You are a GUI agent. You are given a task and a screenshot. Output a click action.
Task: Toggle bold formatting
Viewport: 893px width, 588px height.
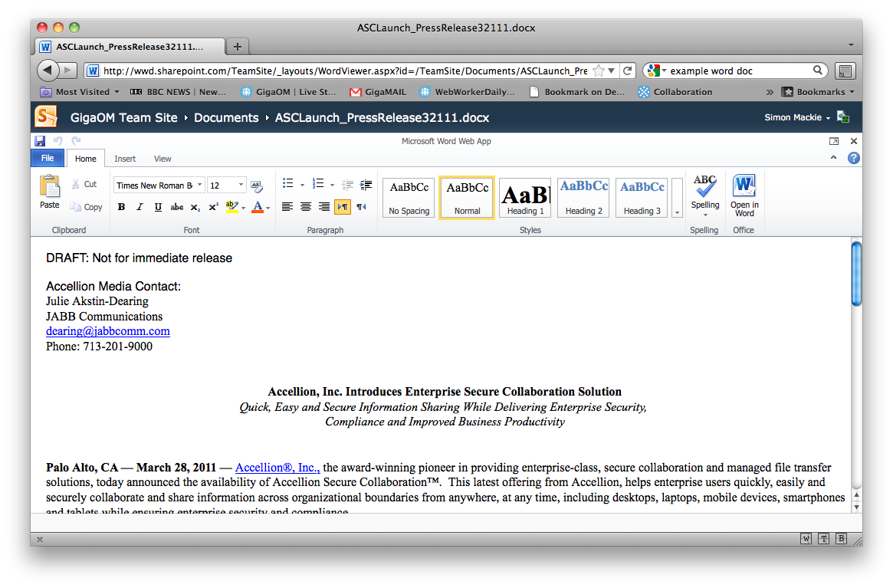[121, 207]
